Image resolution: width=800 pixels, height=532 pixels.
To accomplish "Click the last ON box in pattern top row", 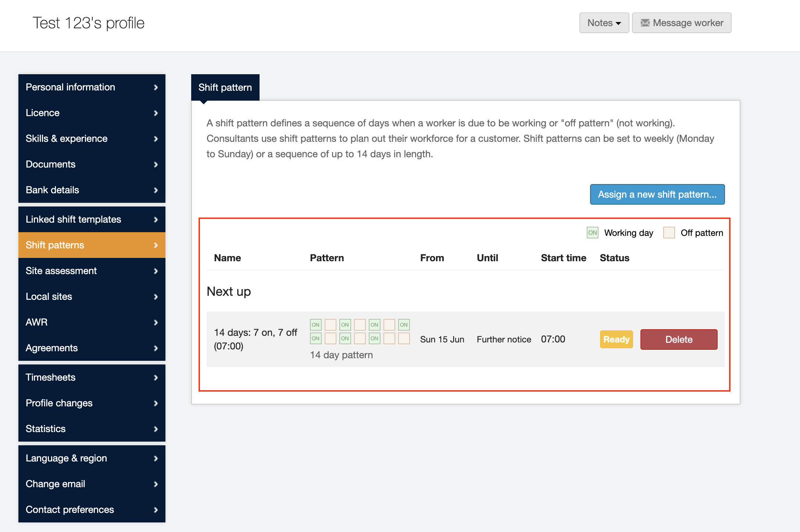I will tap(404, 325).
